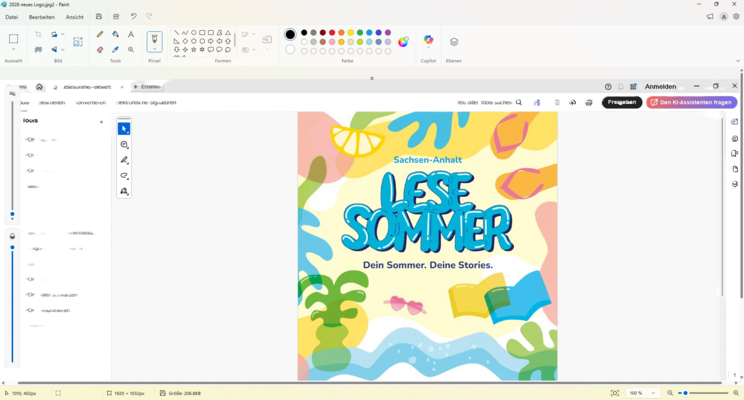The image size is (744, 400).
Task: Open the Bearbeiten menu
Action: [x=42, y=17]
